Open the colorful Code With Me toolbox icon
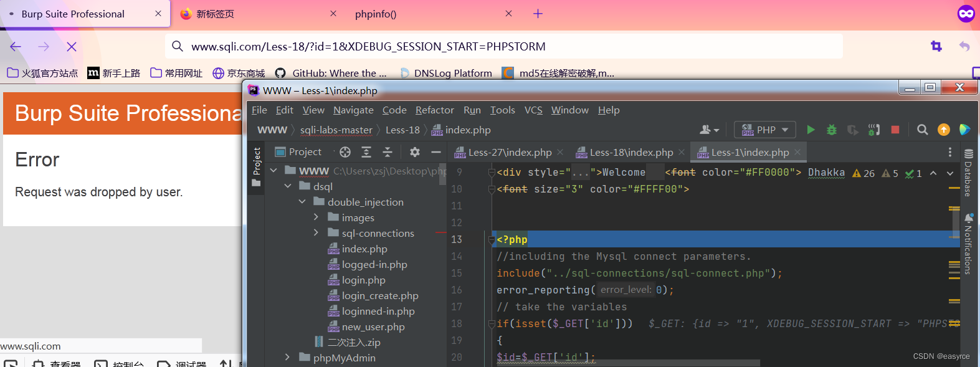 964,130
